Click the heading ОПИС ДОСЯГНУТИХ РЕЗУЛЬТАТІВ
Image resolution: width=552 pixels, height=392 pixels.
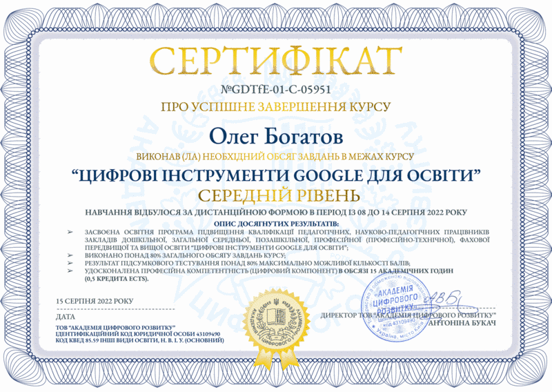[277, 224]
